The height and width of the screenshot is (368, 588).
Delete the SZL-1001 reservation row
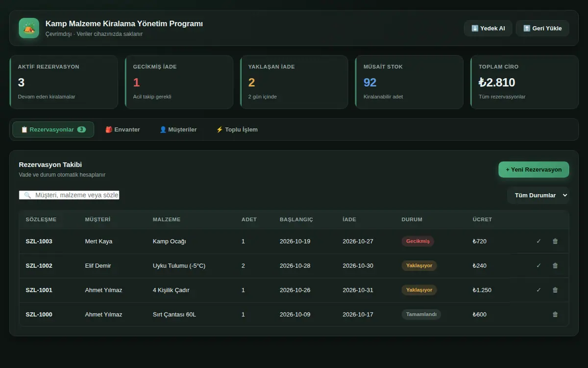[x=555, y=290]
